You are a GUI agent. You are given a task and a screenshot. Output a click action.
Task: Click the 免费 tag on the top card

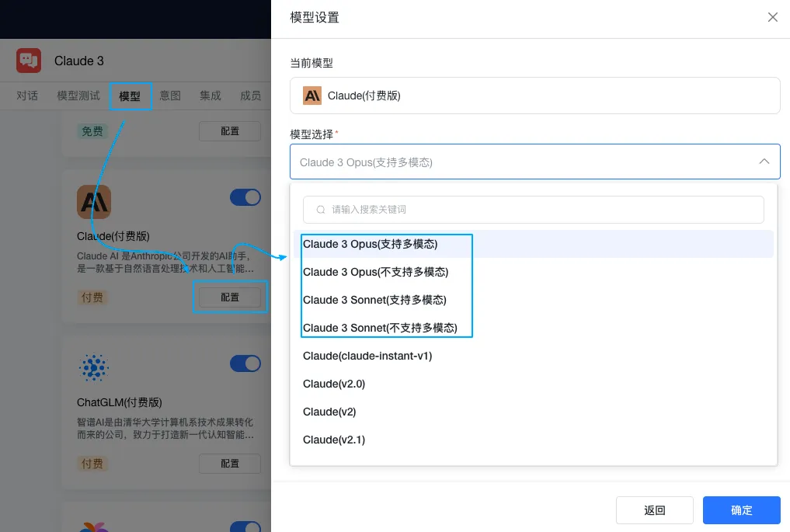pyautogui.click(x=92, y=131)
